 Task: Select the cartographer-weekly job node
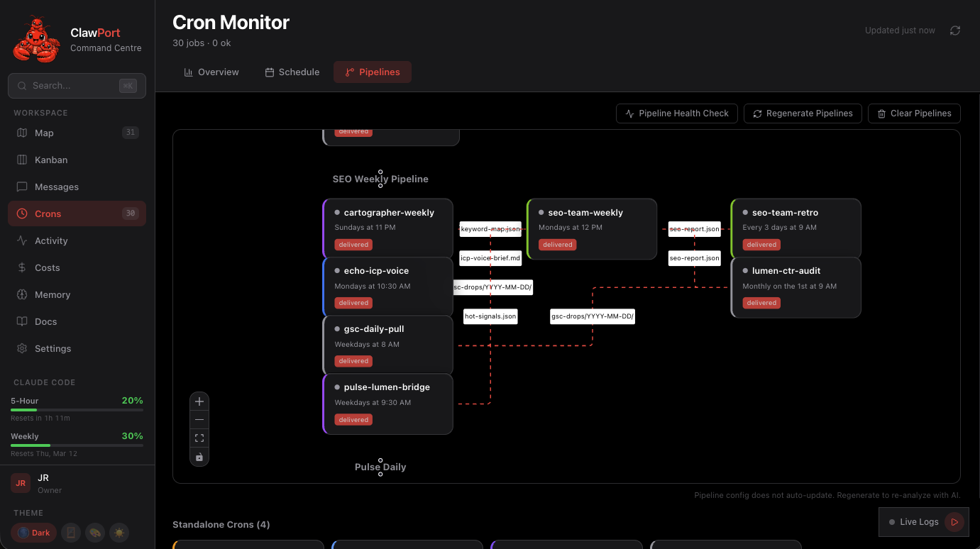click(x=387, y=228)
